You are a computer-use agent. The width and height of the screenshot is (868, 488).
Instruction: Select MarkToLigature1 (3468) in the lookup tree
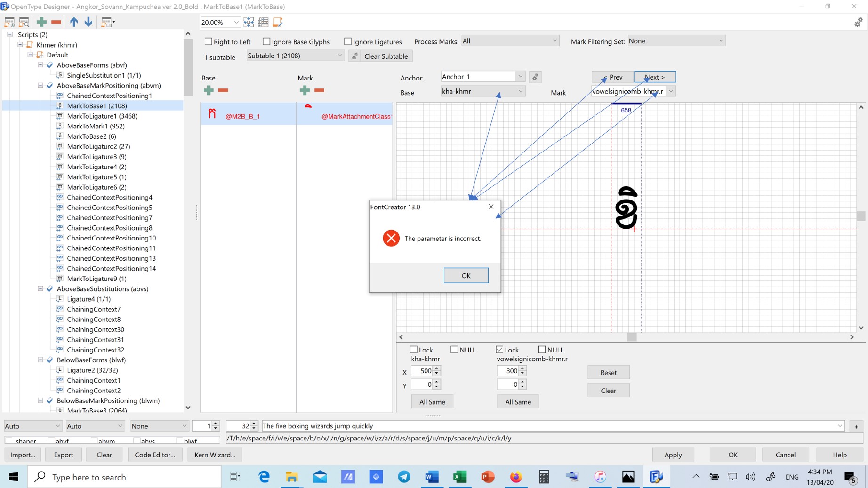pos(102,116)
